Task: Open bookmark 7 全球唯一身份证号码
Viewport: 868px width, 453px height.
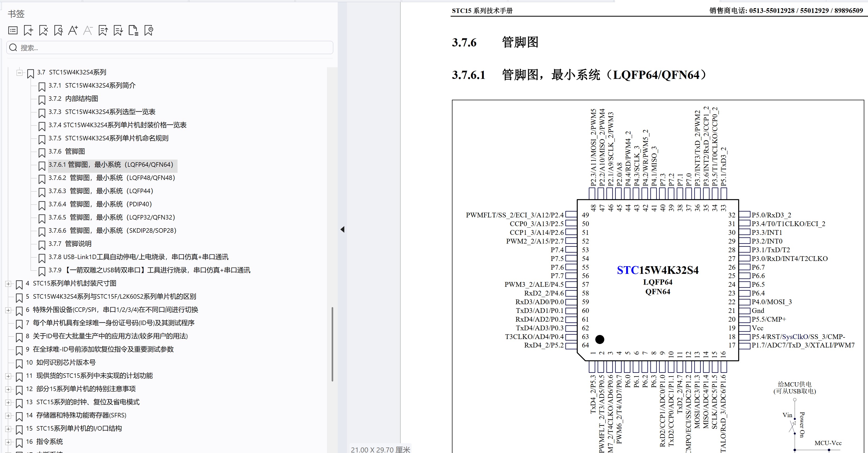Action: pos(110,323)
